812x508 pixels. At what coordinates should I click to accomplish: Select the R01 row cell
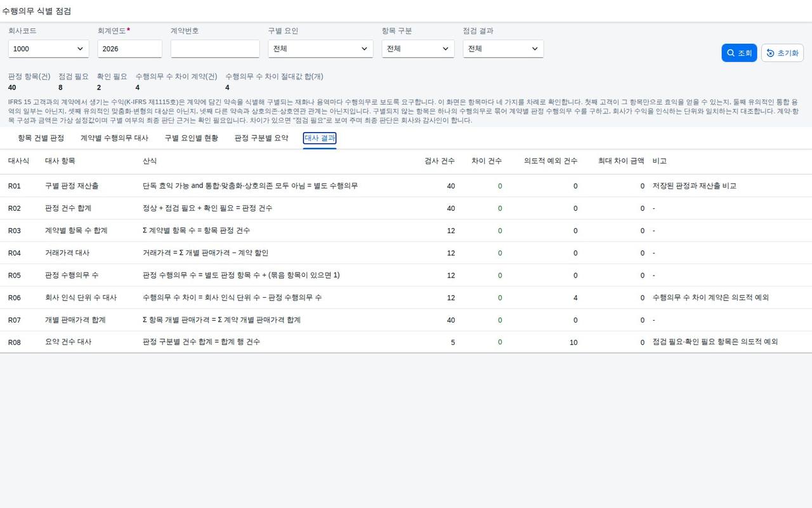click(15, 186)
